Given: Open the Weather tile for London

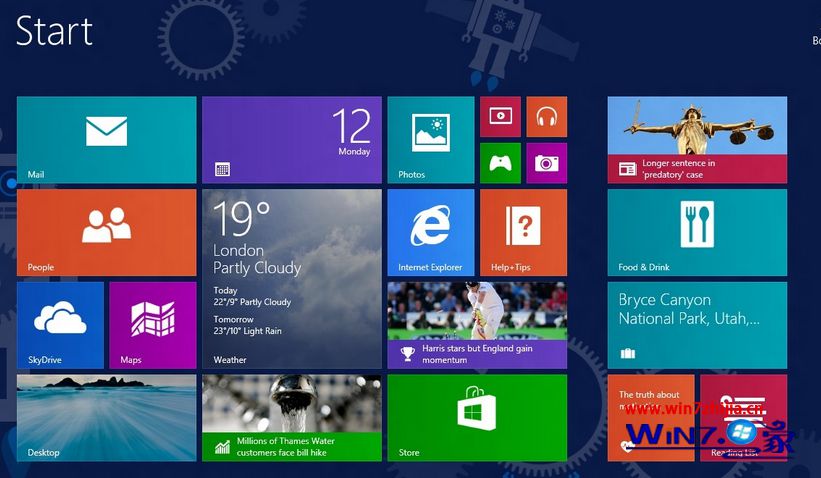Looking at the screenshot, I should pyautogui.click(x=292, y=279).
